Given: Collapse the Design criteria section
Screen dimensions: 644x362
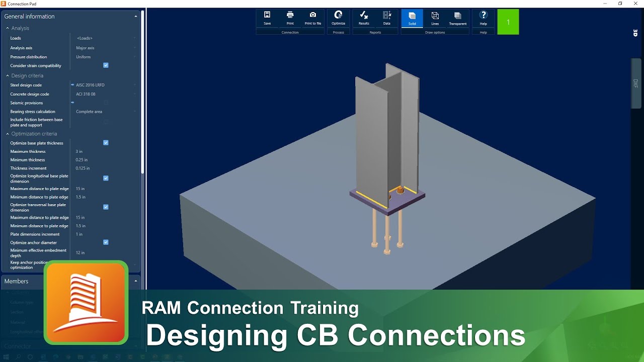Looking at the screenshot, I should 8,75.
